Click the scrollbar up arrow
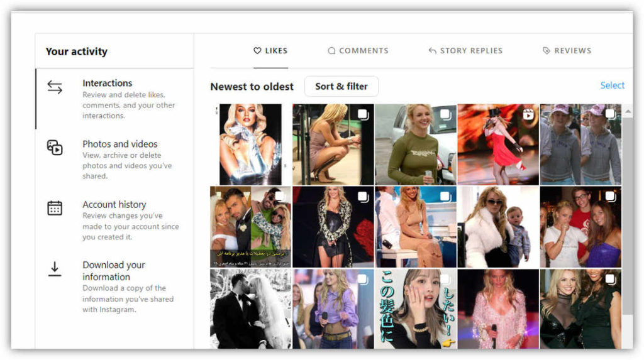 (x=626, y=111)
